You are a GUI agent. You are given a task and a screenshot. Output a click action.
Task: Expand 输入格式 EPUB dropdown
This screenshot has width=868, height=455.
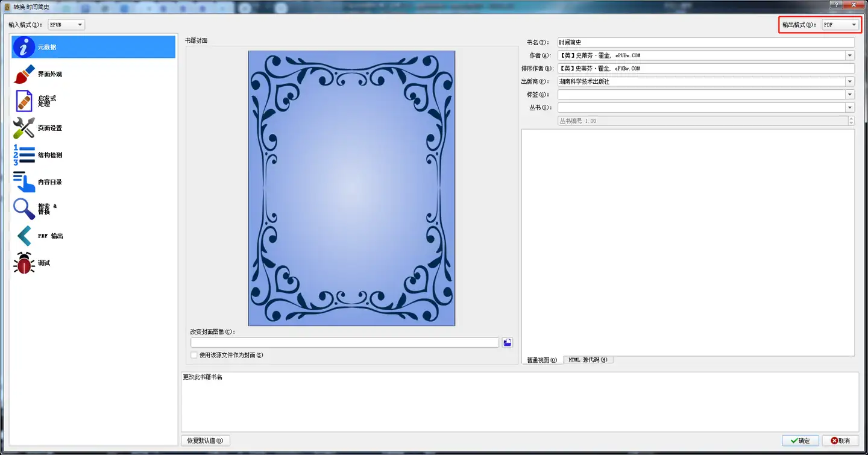(66, 25)
